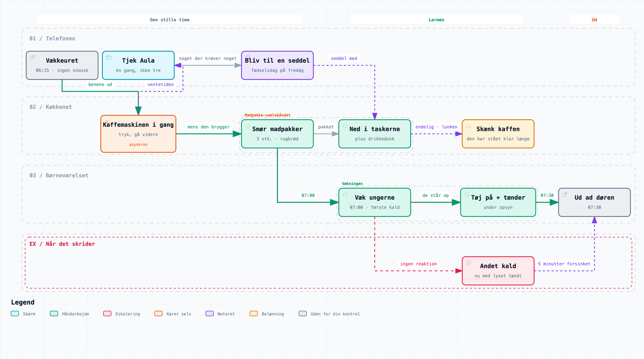Click the 'ventetiden' edge label
The image size is (644, 359).
pos(161,85)
